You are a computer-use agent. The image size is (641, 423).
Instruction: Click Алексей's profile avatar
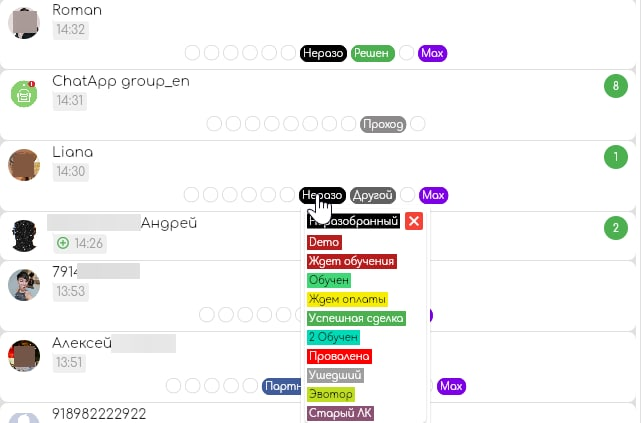point(24,355)
